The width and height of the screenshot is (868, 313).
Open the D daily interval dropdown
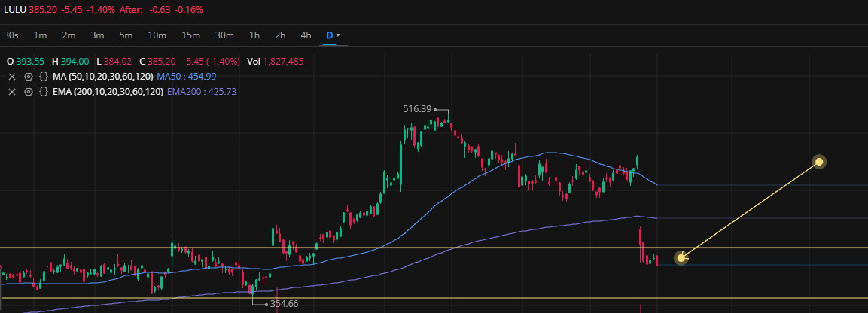click(333, 35)
